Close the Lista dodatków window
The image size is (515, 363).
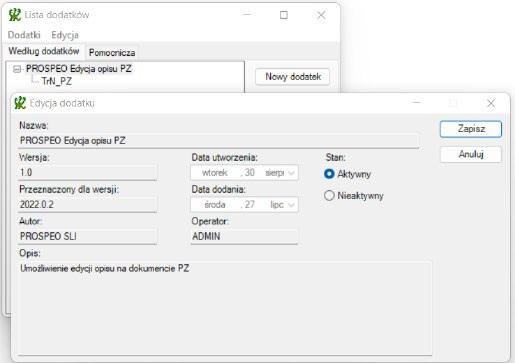pos(321,15)
